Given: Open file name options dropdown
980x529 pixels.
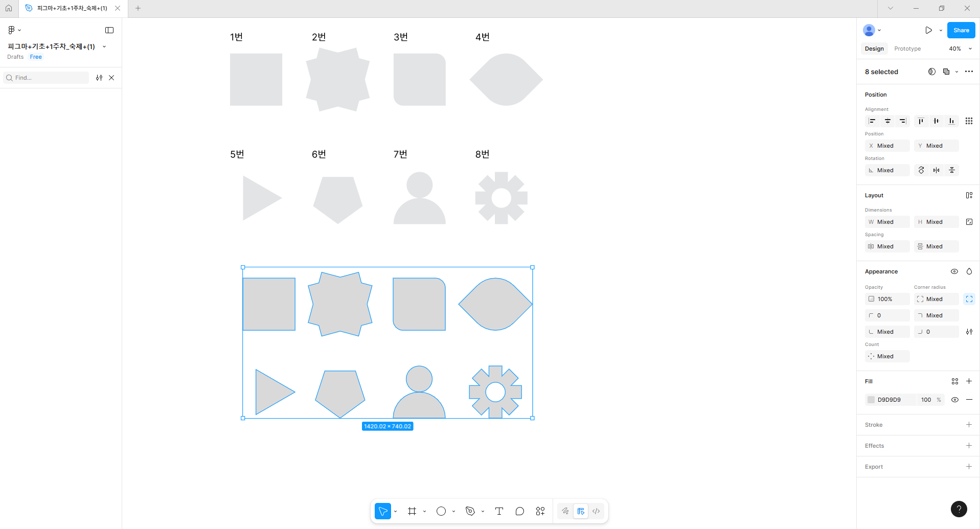Looking at the screenshot, I should [104, 47].
